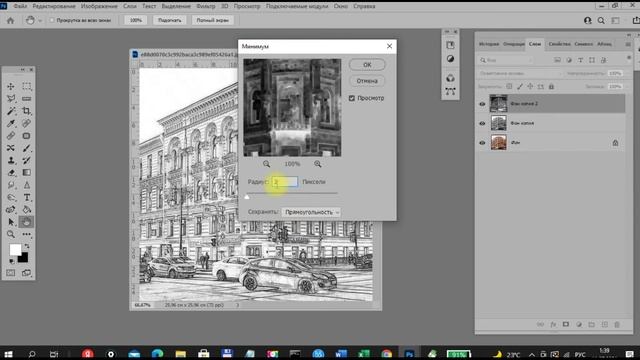
Task: Toggle Quick Mask mode icon
Action: [x=11, y=273]
